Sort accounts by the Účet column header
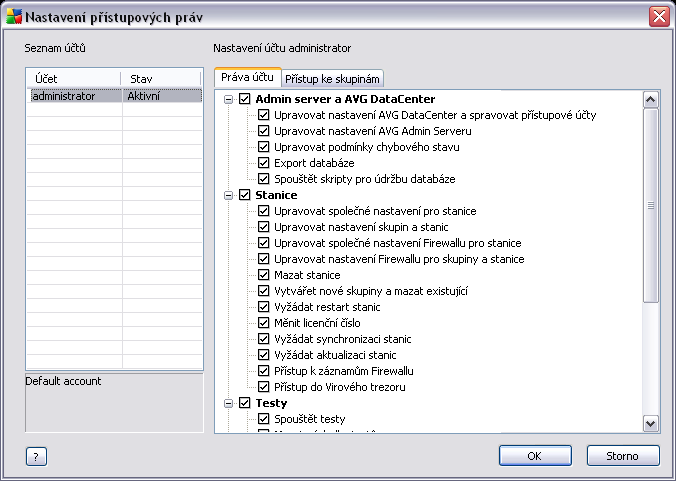This screenshot has height=481, width=676. click(73, 78)
